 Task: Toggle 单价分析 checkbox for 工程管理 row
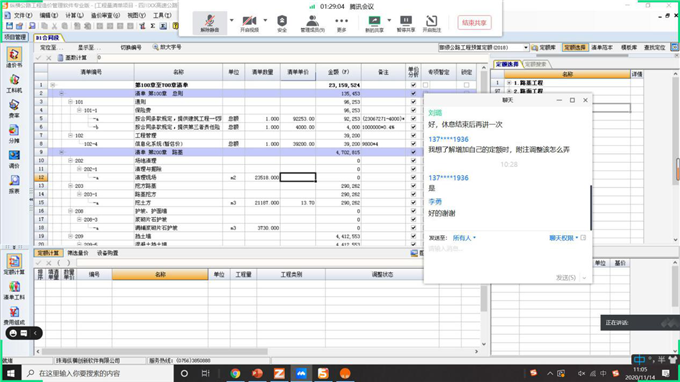pos(413,135)
